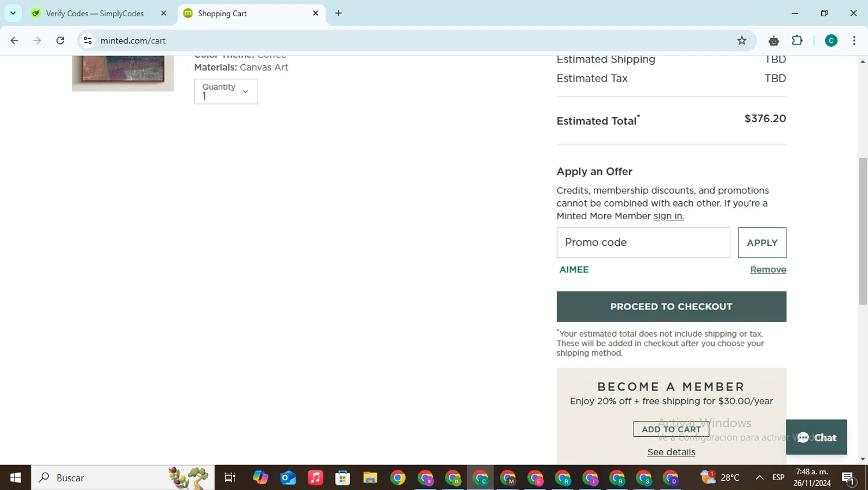Open the Extensions puzzle icon
The image size is (868, 490).
[x=797, y=40]
